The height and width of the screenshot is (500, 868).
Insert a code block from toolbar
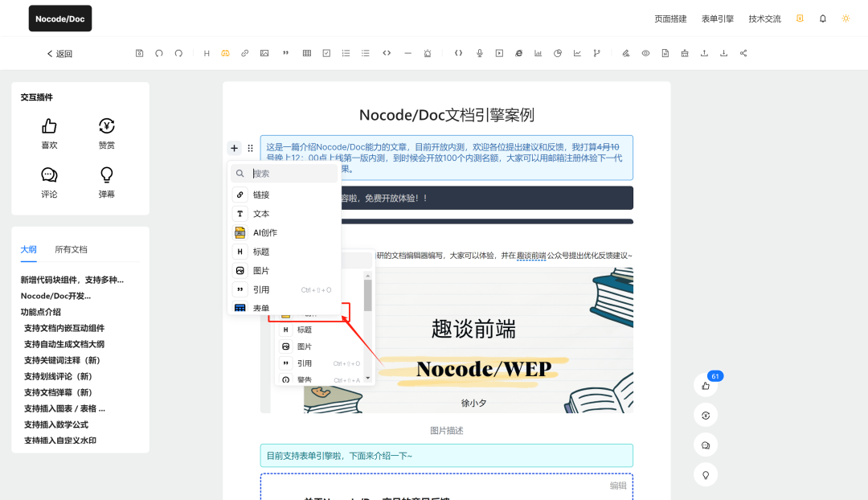(x=387, y=53)
